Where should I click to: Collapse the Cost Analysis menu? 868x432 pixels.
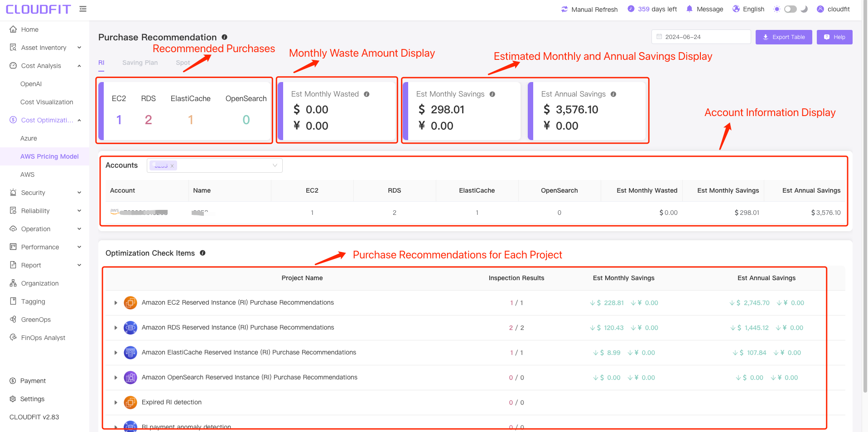click(79, 66)
